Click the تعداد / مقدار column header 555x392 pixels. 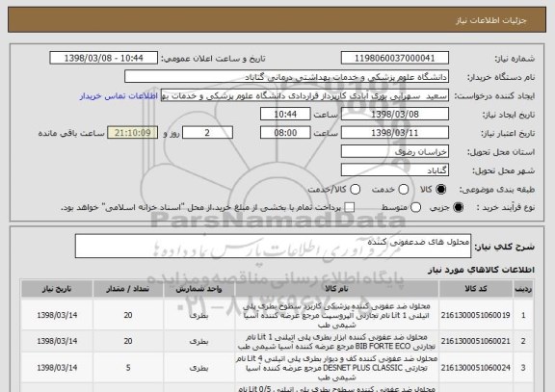(x=128, y=289)
